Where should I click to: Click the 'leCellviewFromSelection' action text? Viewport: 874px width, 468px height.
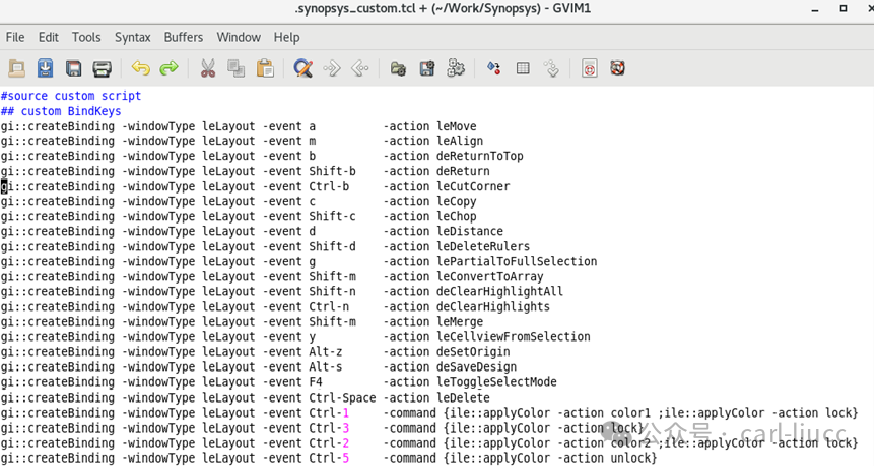pyautogui.click(x=513, y=337)
